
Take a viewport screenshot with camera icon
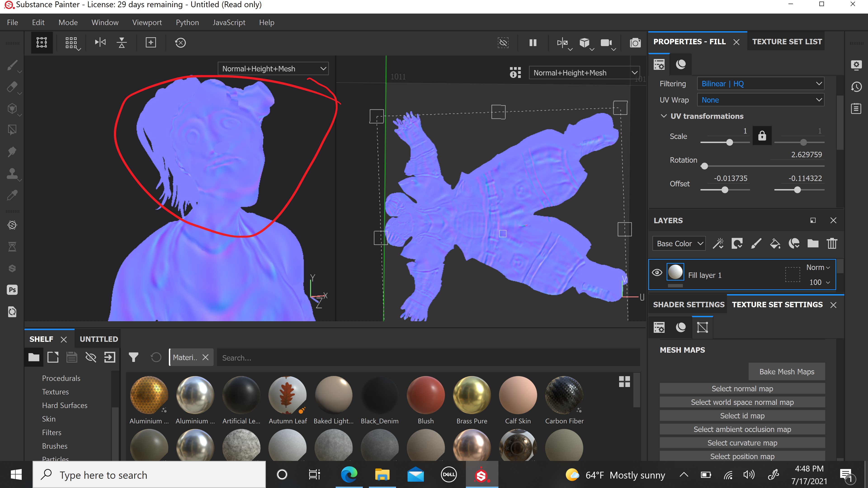635,43
